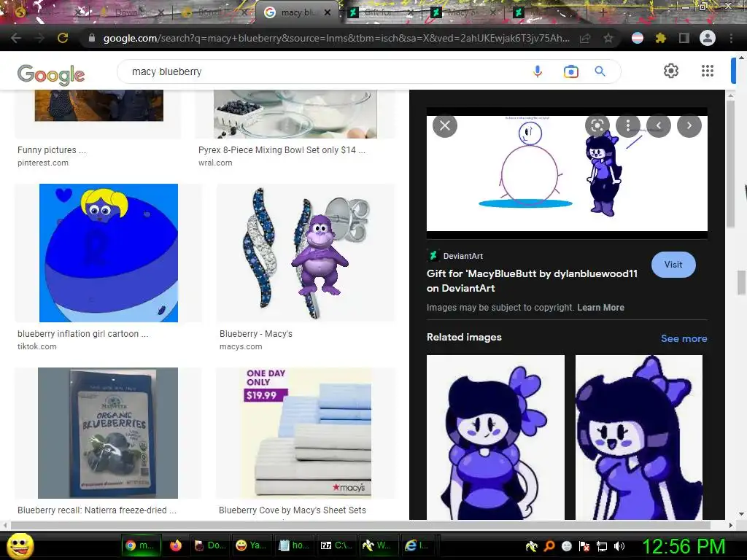Open Google quick settings gear
This screenshot has width=747, height=560.
coord(671,71)
